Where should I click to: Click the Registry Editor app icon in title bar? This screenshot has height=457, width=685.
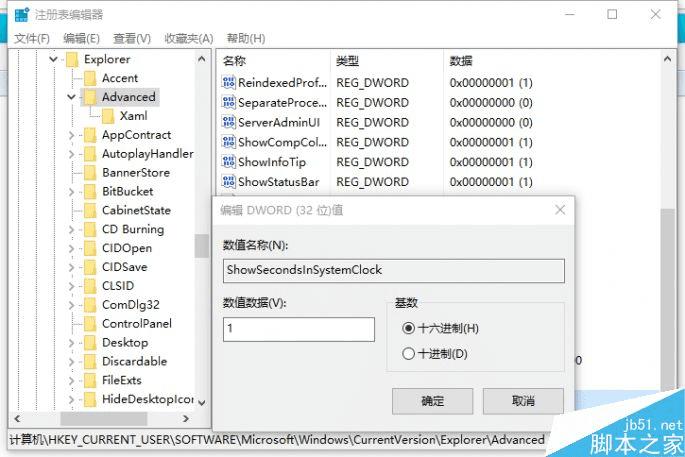pyautogui.click(x=21, y=14)
